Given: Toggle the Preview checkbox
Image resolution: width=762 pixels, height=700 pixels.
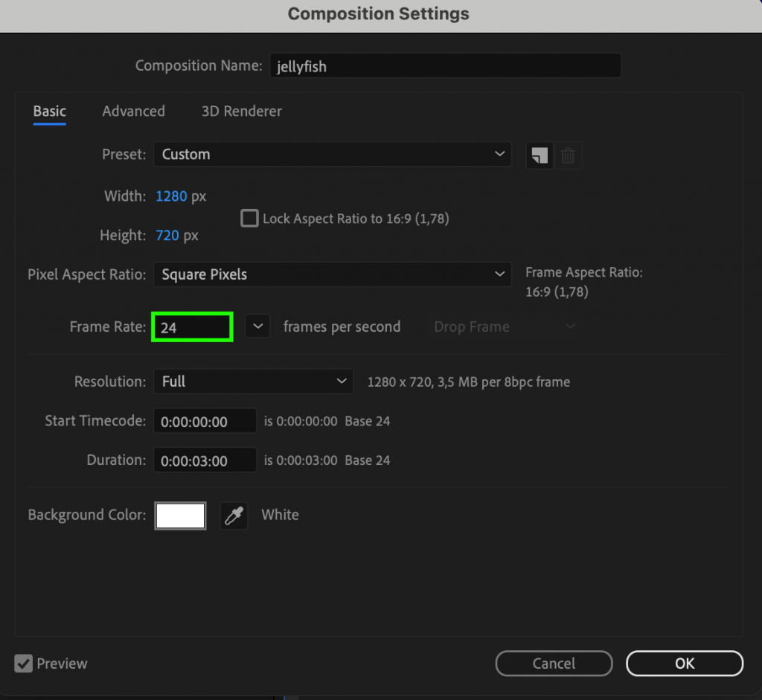Looking at the screenshot, I should [23, 664].
